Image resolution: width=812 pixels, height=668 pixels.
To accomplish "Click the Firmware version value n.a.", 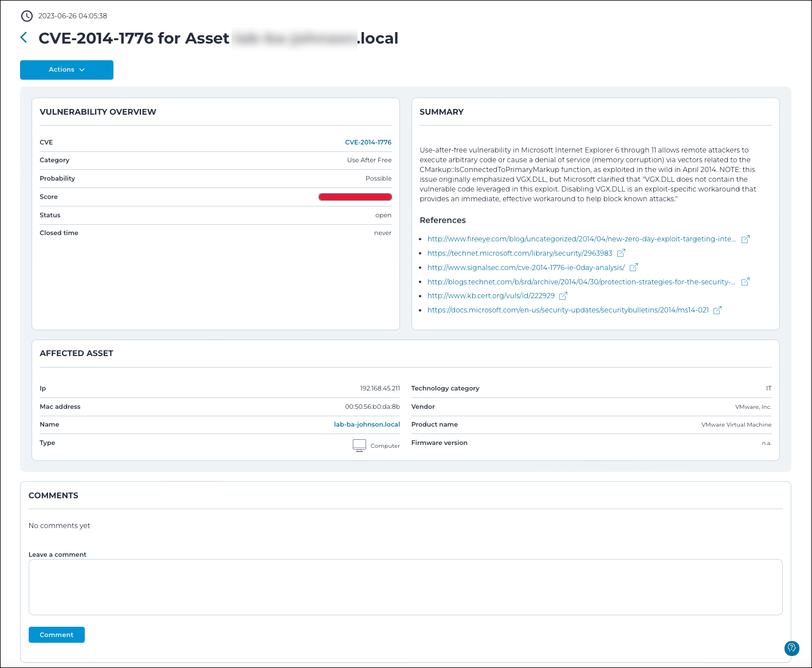I will point(767,443).
